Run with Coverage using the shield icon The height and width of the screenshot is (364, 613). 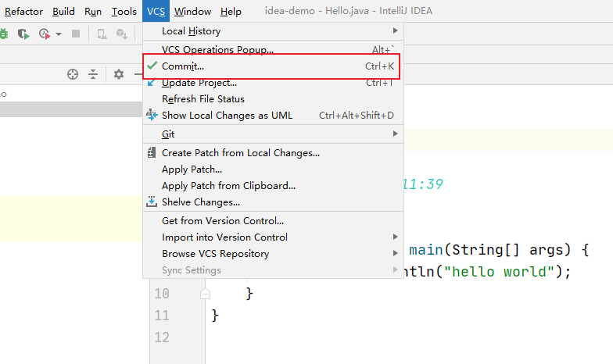coord(24,34)
